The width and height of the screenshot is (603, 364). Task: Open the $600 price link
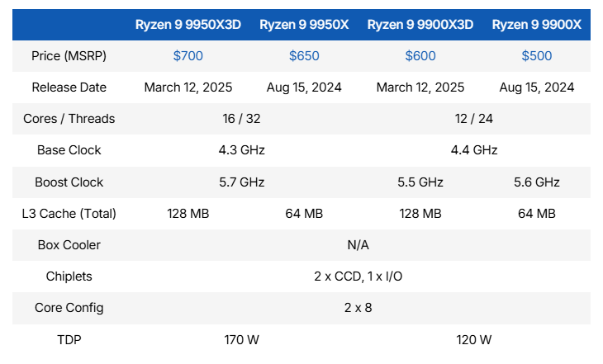coord(420,56)
